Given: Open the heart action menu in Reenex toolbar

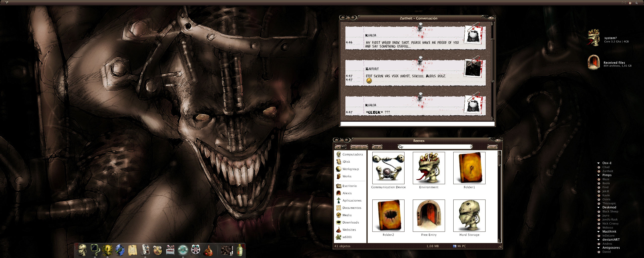Looking at the screenshot, I should pyautogui.click(x=377, y=147).
